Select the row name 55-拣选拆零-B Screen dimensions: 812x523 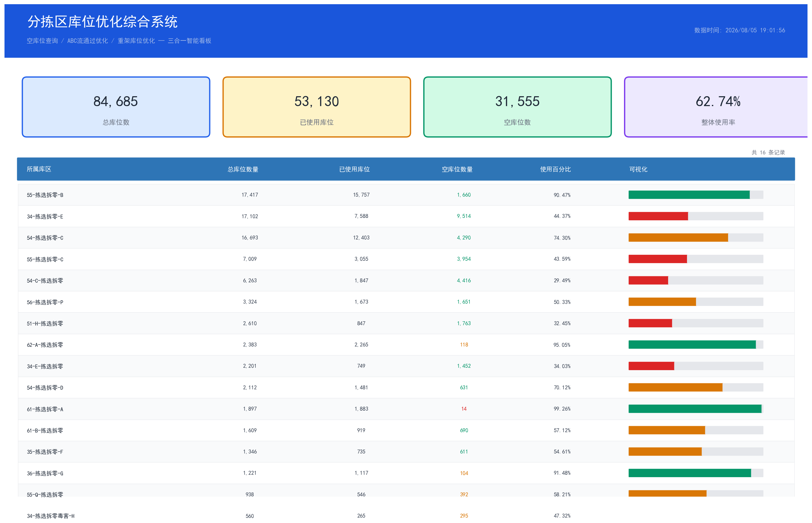[45, 195]
